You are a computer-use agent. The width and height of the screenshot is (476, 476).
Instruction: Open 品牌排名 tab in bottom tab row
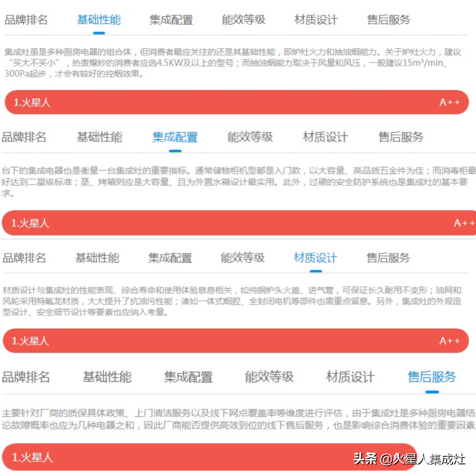tap(26, 377)
